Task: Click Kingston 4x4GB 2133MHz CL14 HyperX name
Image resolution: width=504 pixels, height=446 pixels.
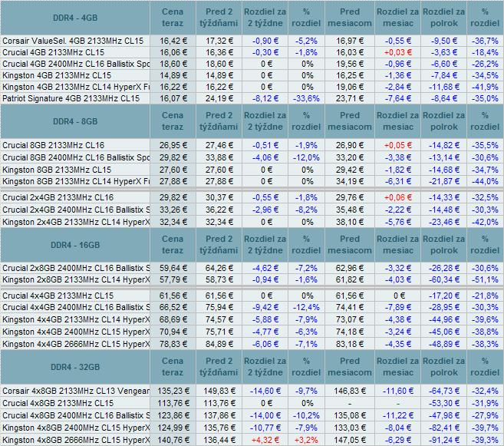Action: pyautogui.click(x=75, y=319)
